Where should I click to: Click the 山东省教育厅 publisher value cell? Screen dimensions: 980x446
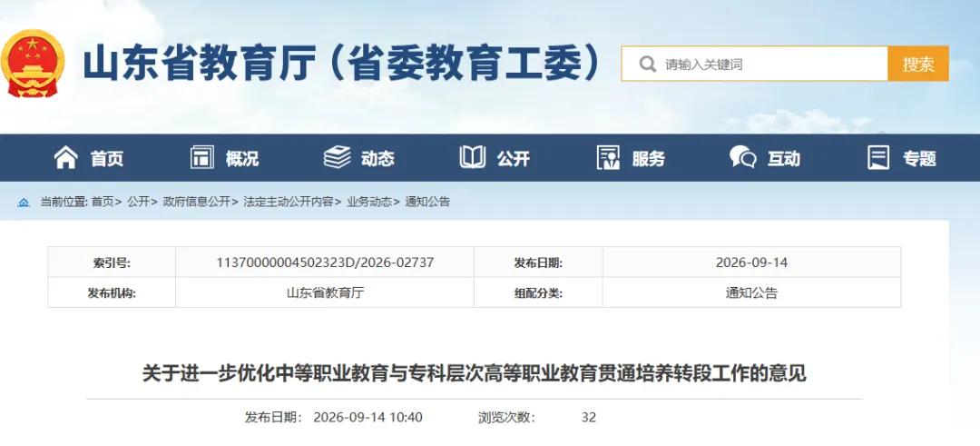pos(325,292)
